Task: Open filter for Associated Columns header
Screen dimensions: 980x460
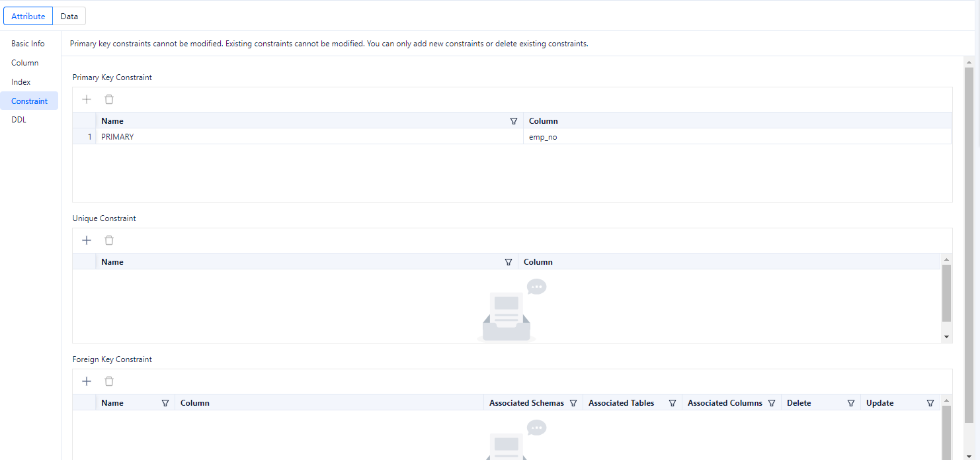Action: (772, 403)
